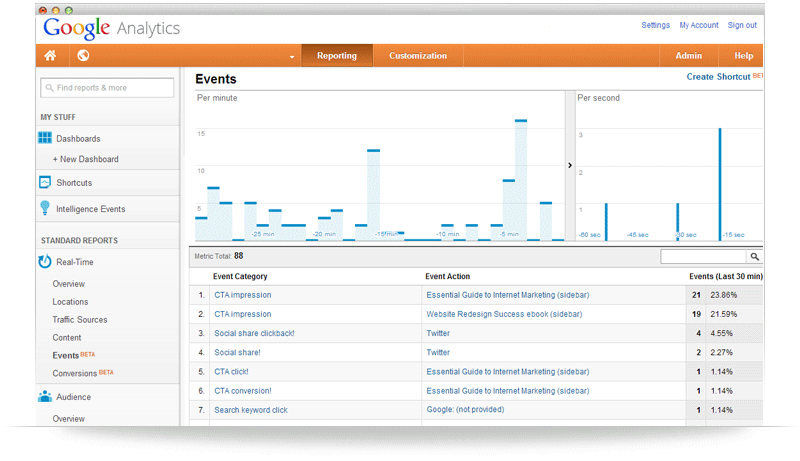
Task: Open Shortcuts in sidebar
Action: coord(74,183)
